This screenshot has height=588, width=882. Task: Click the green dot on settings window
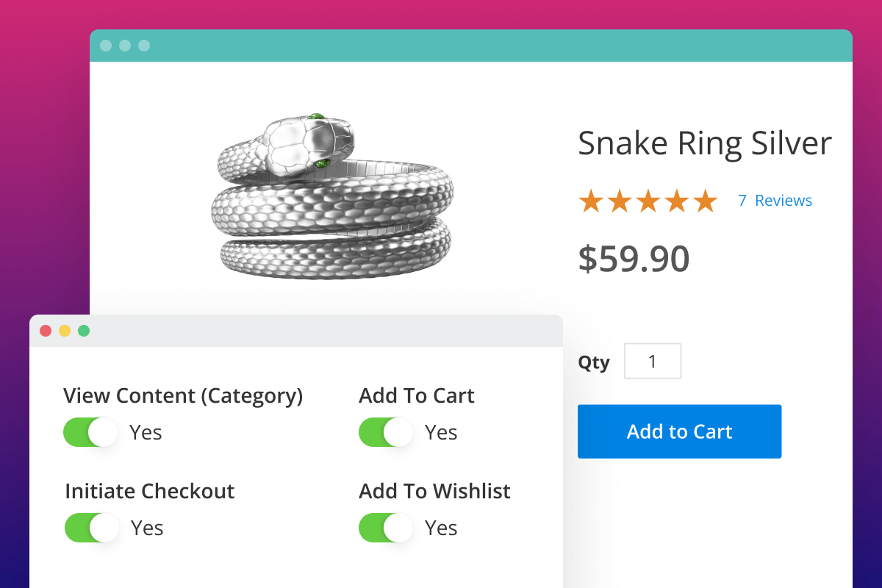pyautogui.click(x=84, y=331)
